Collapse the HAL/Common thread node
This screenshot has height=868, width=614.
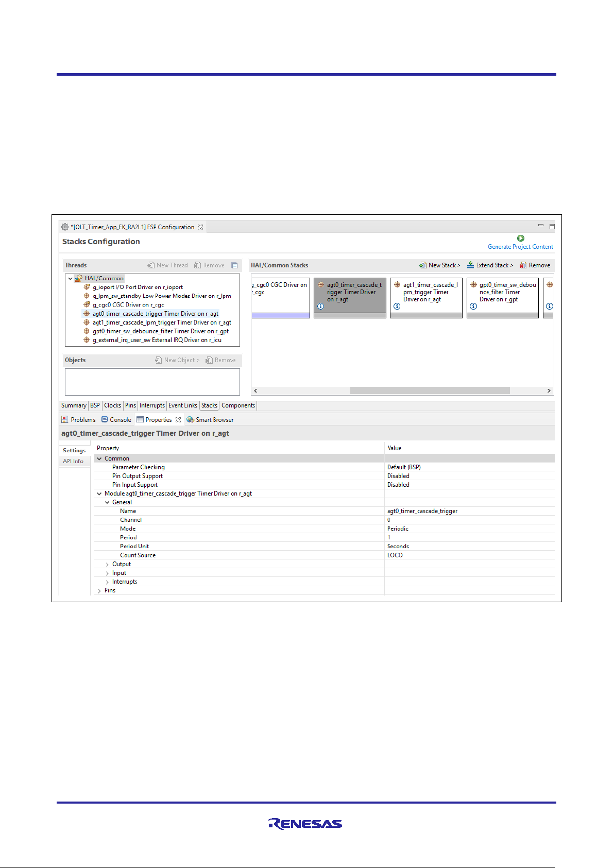coord(70,279)
